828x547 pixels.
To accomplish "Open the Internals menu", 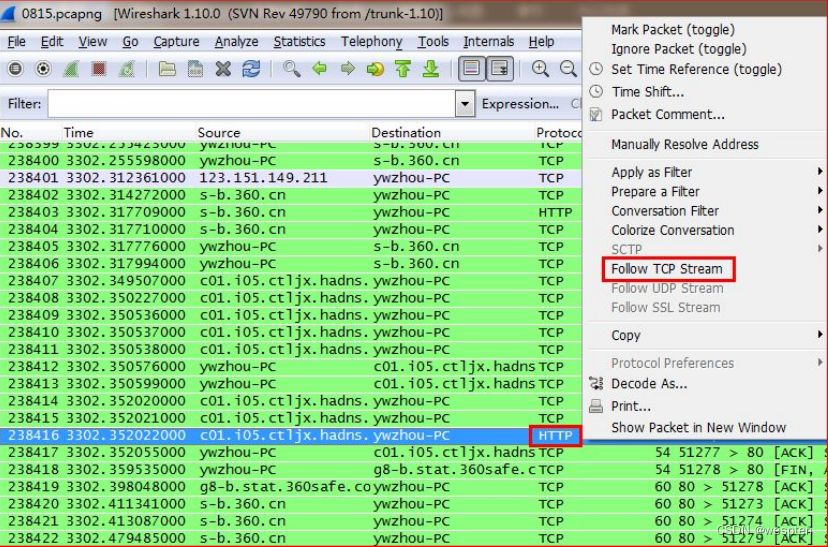I will click(488, 42).
